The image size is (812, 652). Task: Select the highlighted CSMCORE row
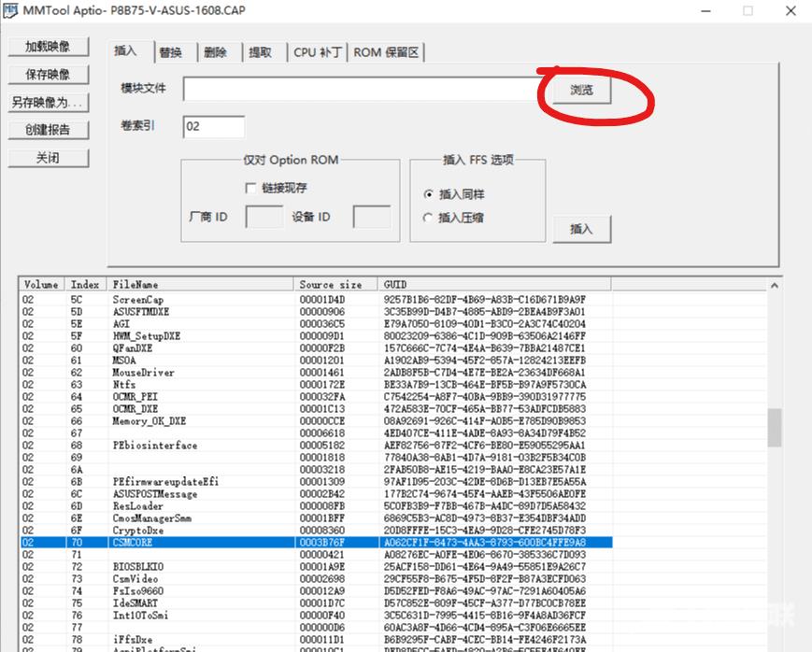[316, 543]
